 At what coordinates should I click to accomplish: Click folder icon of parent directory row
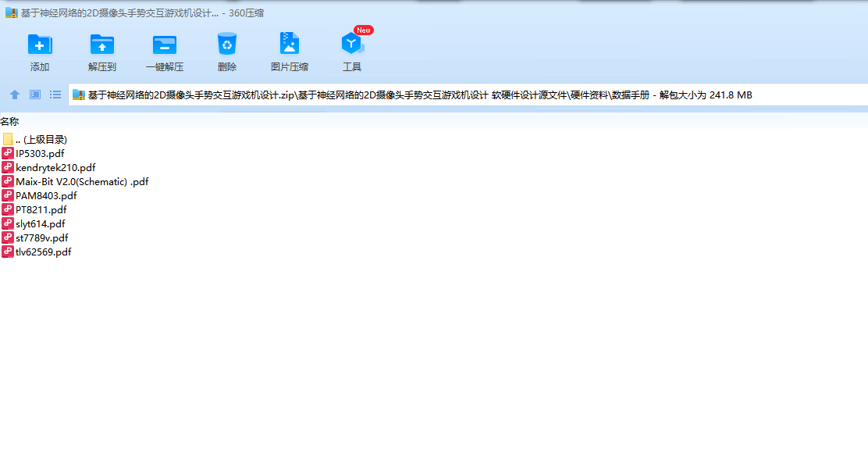[x=8, y=139]
